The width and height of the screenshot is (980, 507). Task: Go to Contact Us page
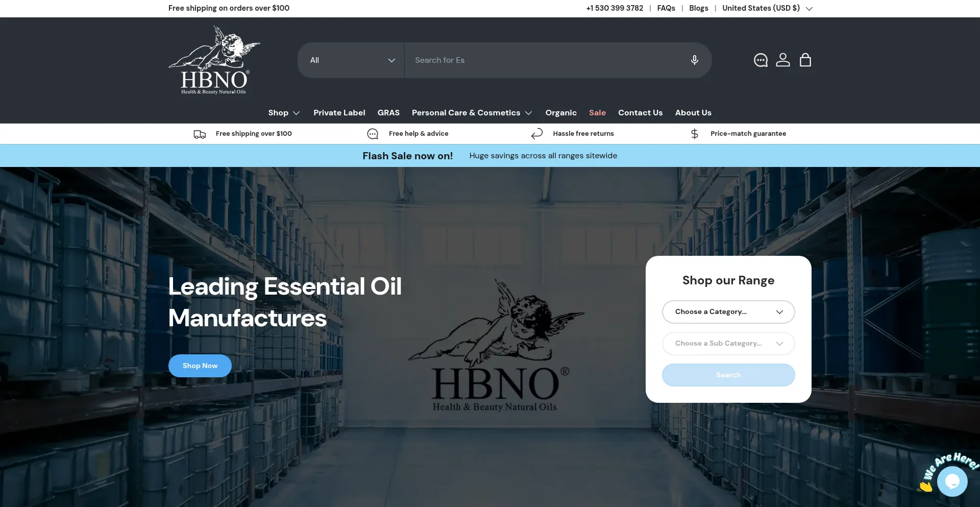coord(640,113)
